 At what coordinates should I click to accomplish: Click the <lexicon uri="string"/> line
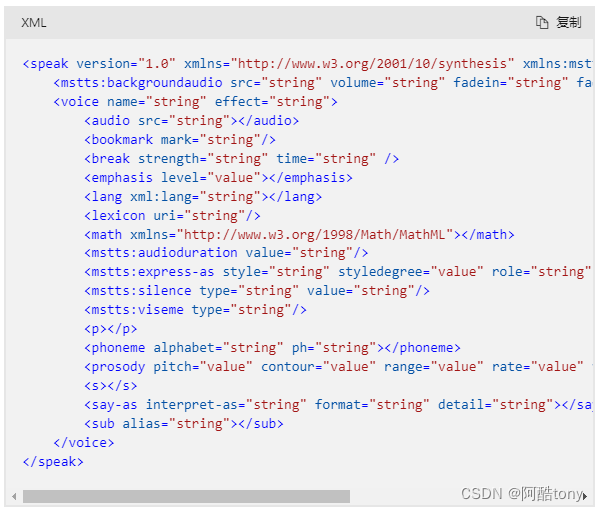(172, 216)
